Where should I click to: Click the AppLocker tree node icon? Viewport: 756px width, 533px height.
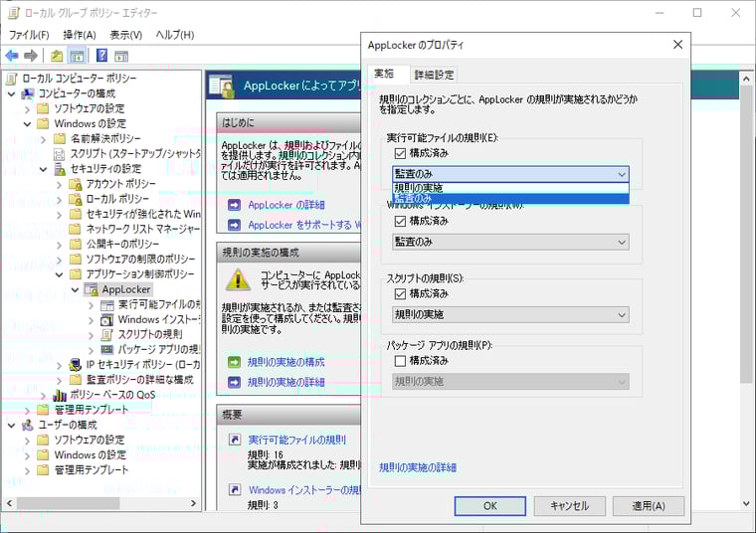[x=92, y=289]
